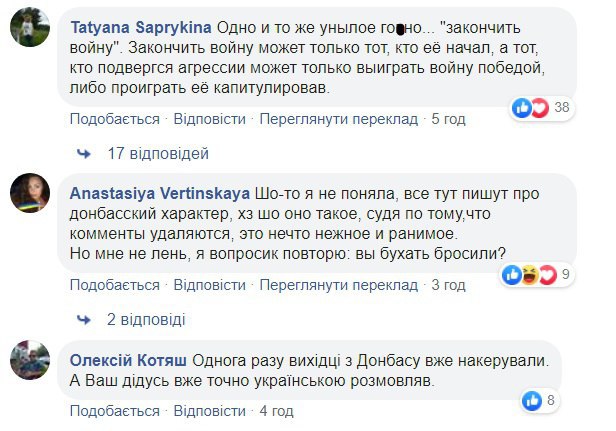Open reactions with 38 on Tatyana's comment
616x431 pixels.
point(541,107)
